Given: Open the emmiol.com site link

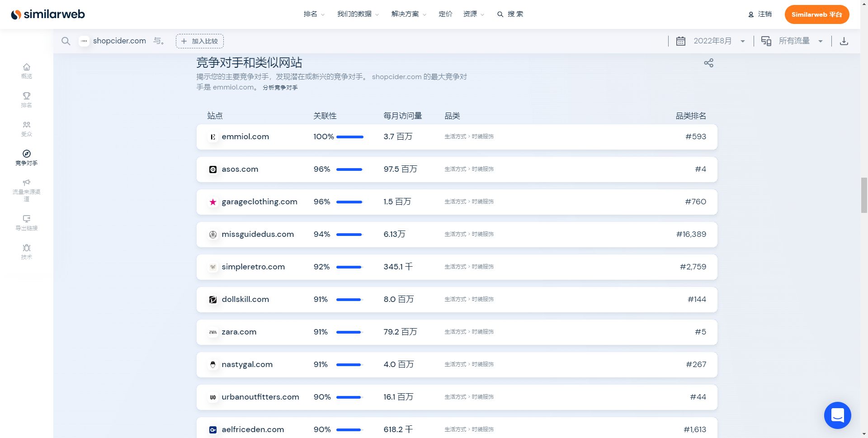Looking at the screenshot, I should pyautogui.click(x=245, y=137).
